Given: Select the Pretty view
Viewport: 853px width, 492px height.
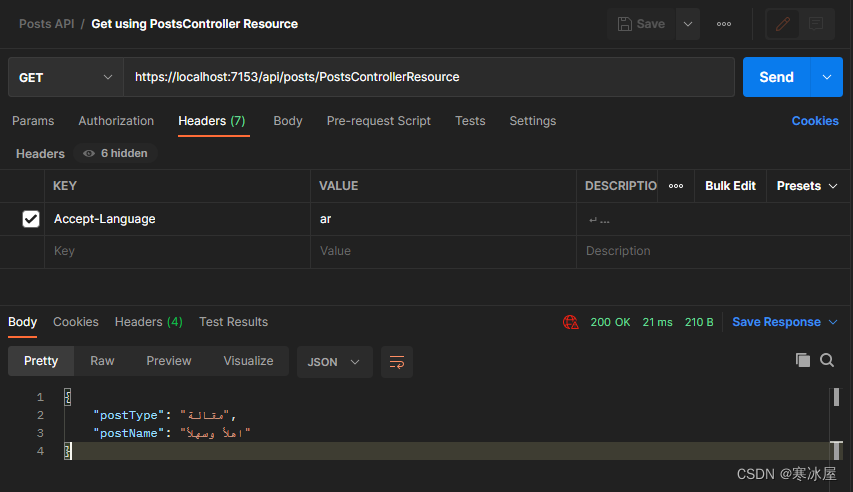Looking at the screenshot, I should coord(41,361).
